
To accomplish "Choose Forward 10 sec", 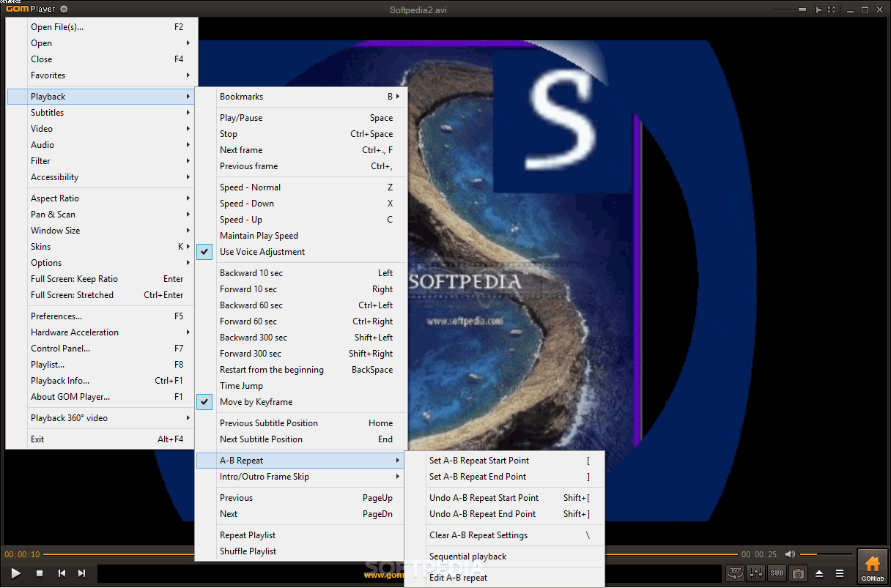I will [x=300, y=289].
